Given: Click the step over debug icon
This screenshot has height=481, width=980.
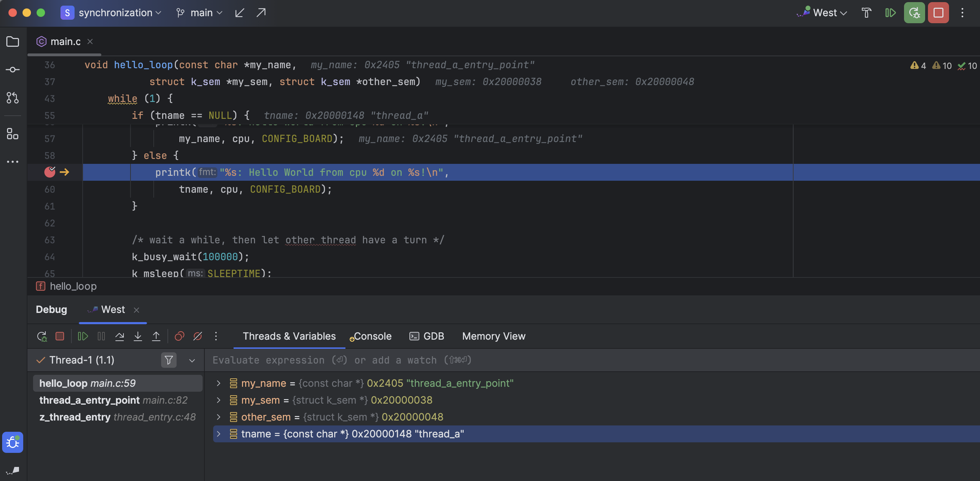Looking at the screenshot, I should (x=119, y=337).
